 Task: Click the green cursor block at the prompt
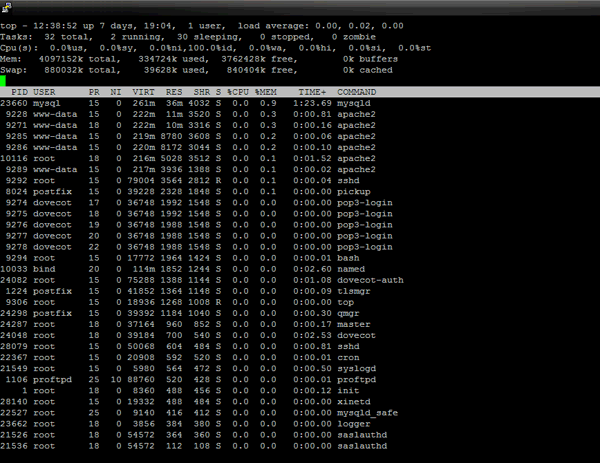click(x=5, y=81)
